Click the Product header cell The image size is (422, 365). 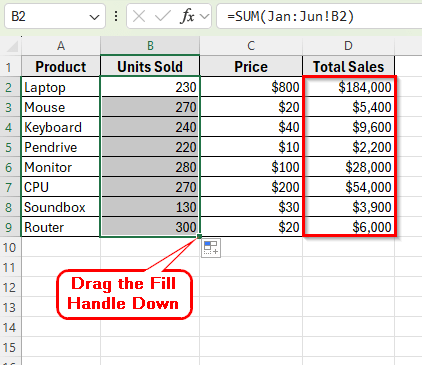click(61, 67)
